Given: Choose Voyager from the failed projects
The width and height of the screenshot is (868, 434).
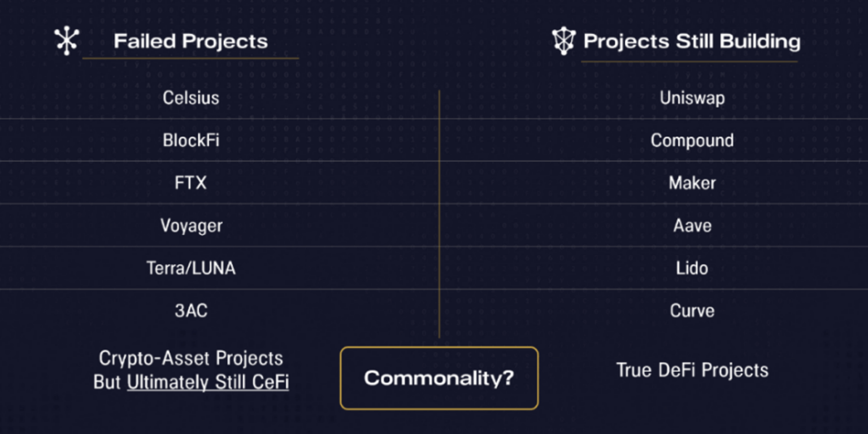Looking at the screenshot, I should coord(191,226).
